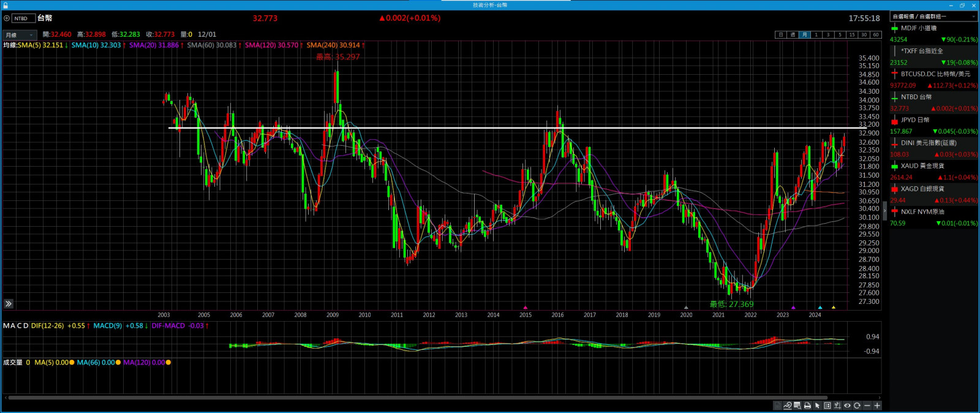Switch to the daily (日) timeframe
This screenshot has height=413, width=980.
pos(780,35)
